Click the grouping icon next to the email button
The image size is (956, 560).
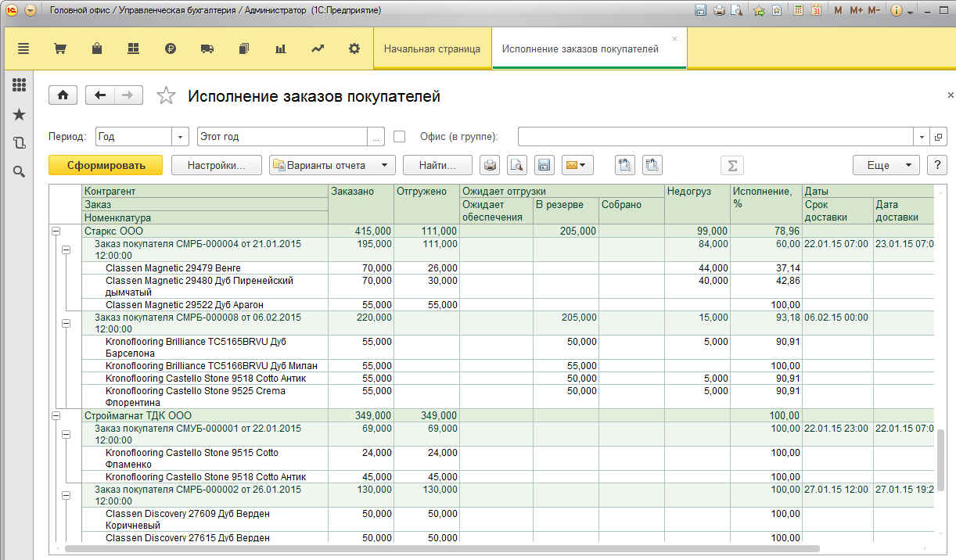(625, 165)
